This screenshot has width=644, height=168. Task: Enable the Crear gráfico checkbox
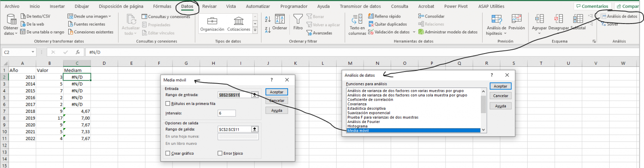(168, 153)
